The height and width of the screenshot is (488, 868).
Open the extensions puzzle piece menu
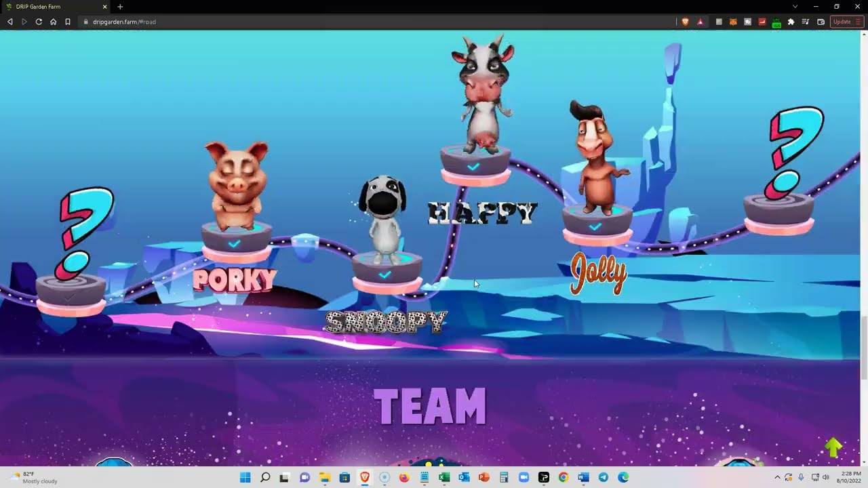coord(791,22)
